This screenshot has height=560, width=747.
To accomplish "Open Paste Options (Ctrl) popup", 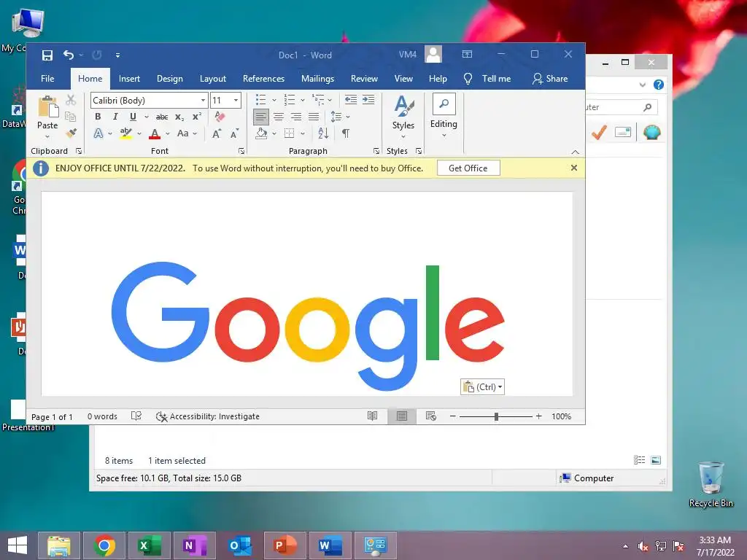I will tap(482, 386).
